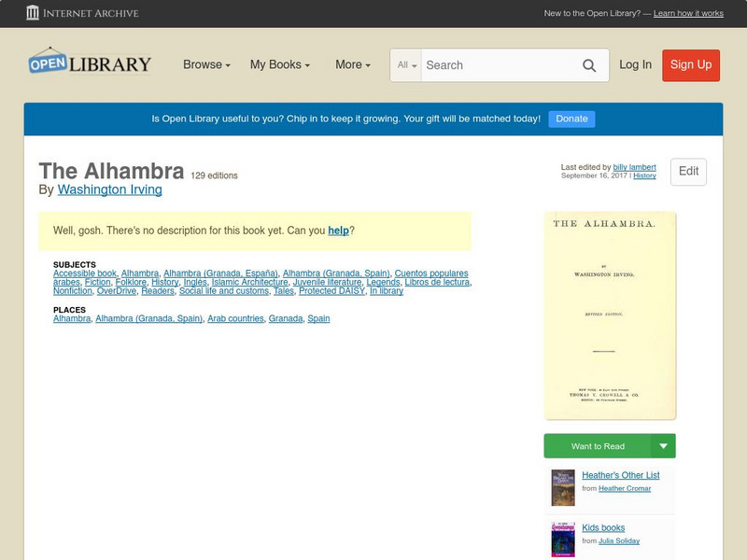This screenshot has height=560, width=747.
Task: Open Heather's Other List link
Action: point(621,475)
